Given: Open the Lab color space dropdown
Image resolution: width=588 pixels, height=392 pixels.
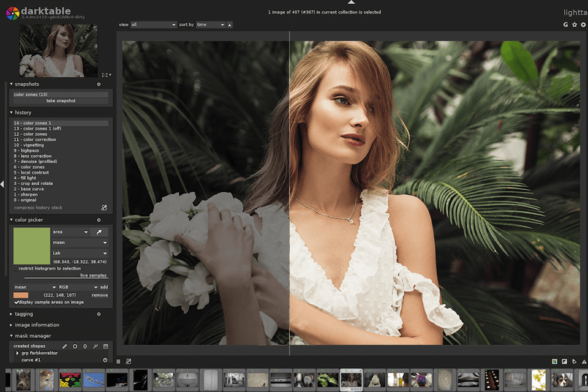Looking at the screenshot, I should [80, 253].
